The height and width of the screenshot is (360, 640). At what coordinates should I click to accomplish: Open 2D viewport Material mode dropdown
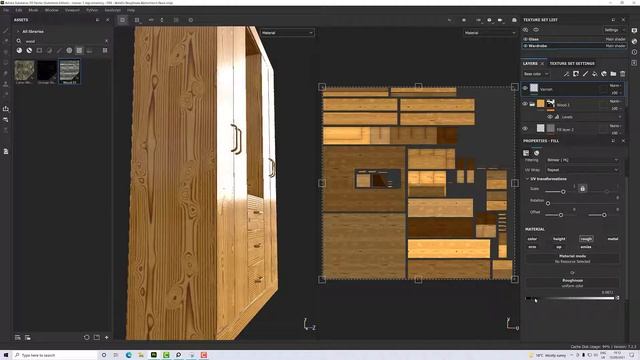[x=490, y=33]
